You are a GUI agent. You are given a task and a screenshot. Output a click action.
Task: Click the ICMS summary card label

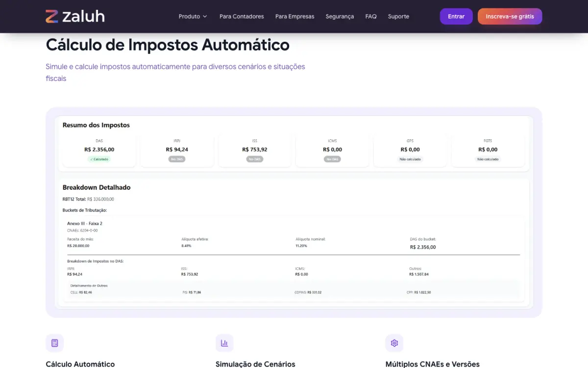[332, 141]
